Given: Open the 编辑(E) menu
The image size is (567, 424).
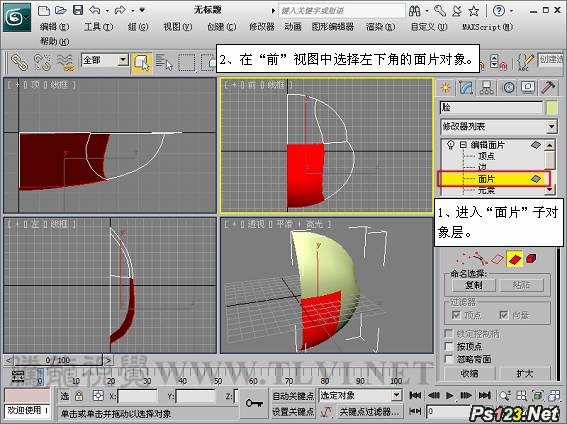Looking at the screenshot, I should click(x=54, y=27).
